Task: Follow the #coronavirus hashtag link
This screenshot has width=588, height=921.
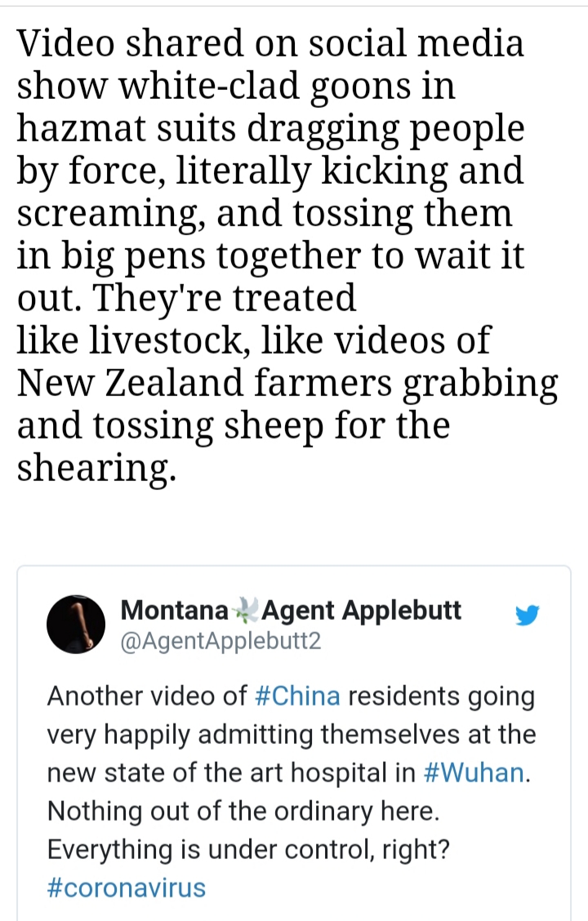Action: pyautogui.click(x=127, y=887)
